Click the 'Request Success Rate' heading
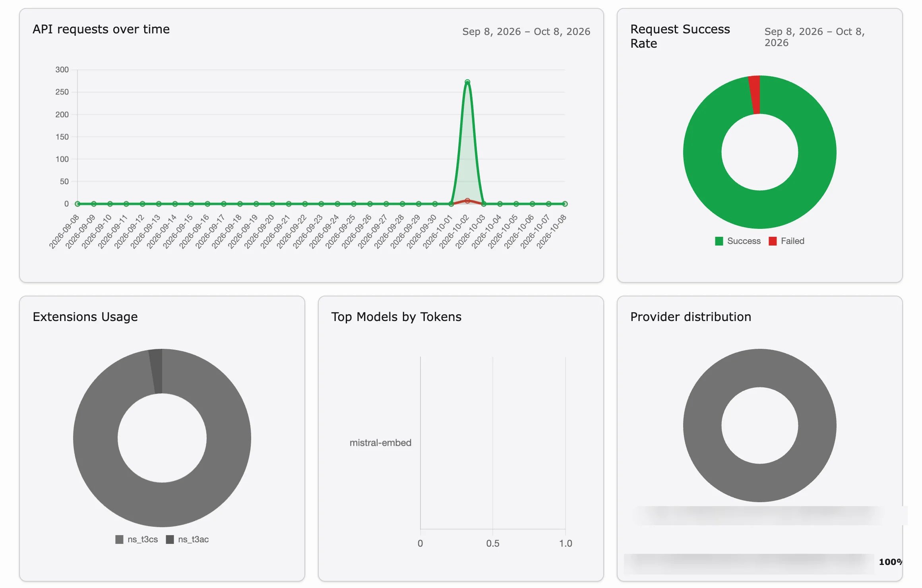 (680, 36)
